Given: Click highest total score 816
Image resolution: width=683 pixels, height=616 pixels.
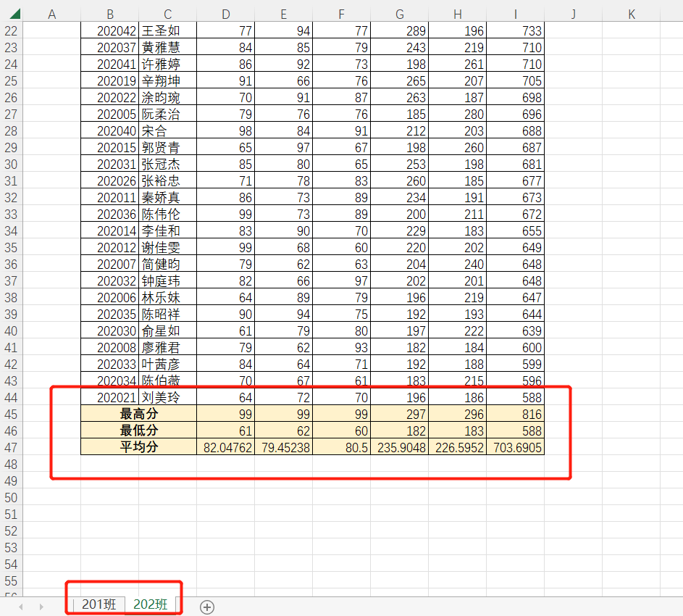Looking at the screenshot, I should coord(515,414).
